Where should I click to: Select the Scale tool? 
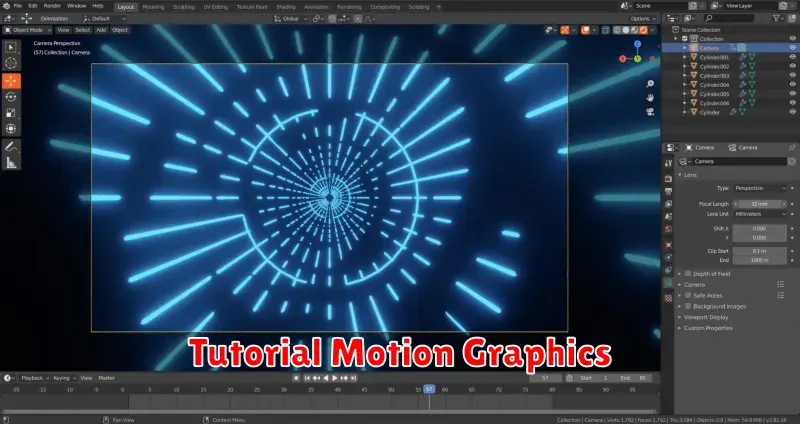[11, 113]
